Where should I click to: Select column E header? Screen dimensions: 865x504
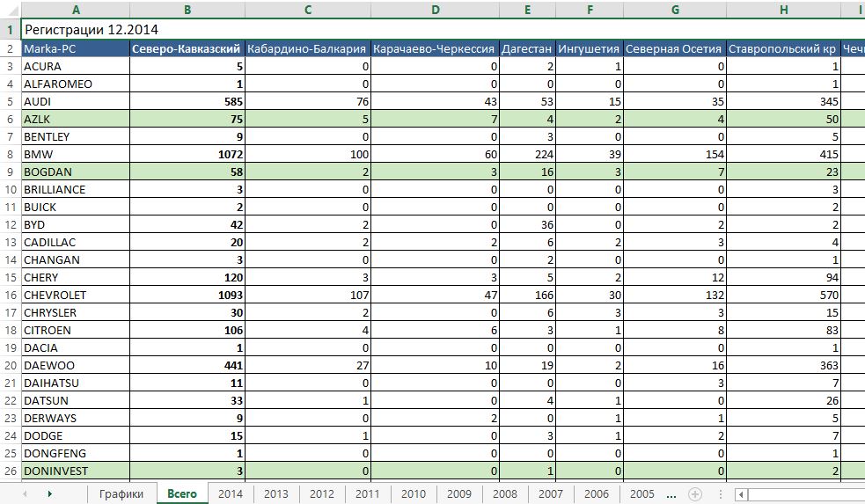tap(527, 10)
